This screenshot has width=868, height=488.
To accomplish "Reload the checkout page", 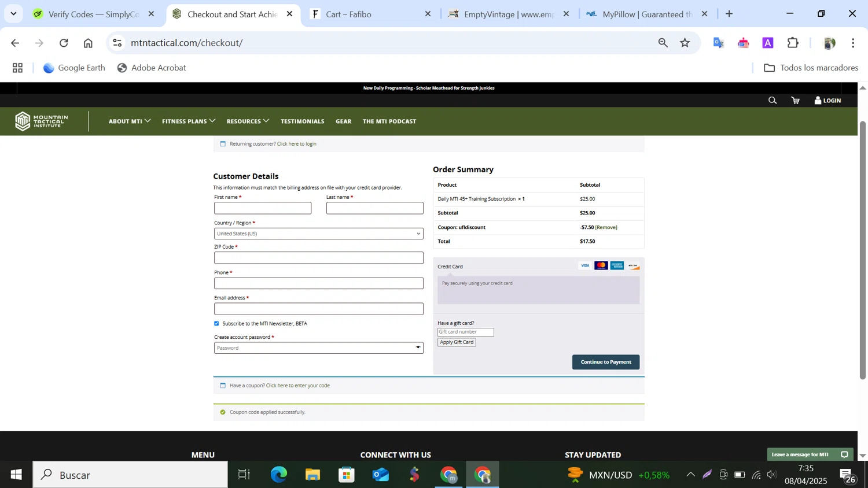I will [x=64, y=43].
